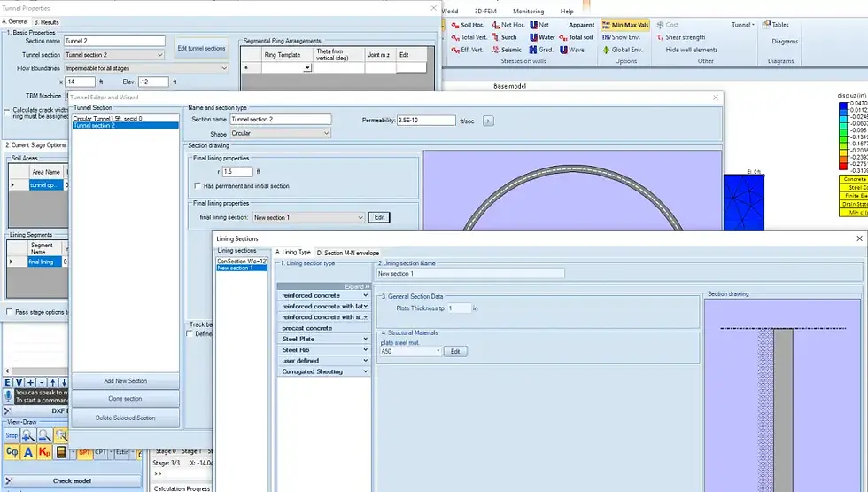Display Seismic pressures on walls
This screenshot has width=868, height=492.
[506, 50]
